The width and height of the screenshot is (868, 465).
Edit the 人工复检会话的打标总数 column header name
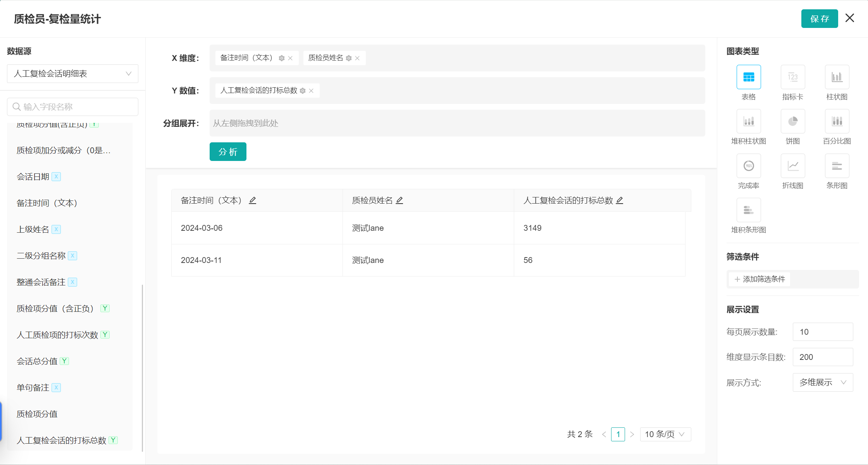click(x=620, y=201)
